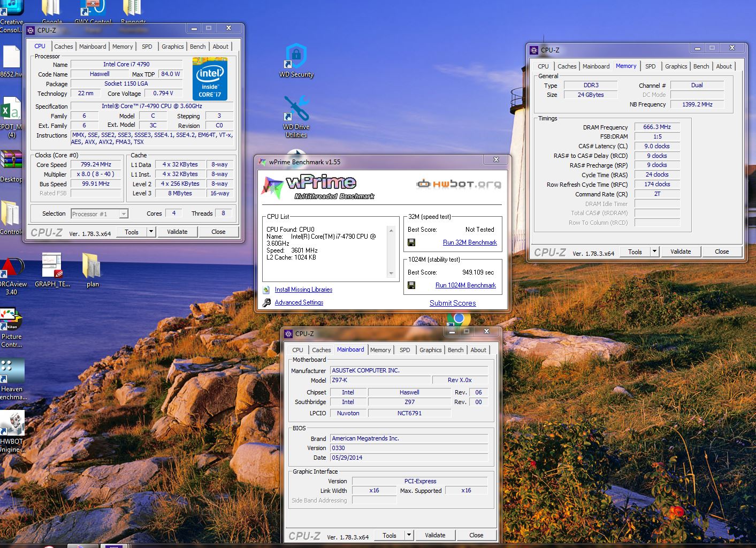Click the Submit Scores link

(453, 303)
